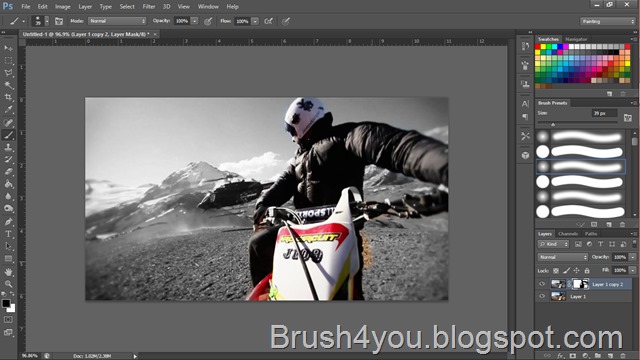Click the foreground black color swatch
The width and height of the screenshot is (640, 360).
tap(6, 303)
